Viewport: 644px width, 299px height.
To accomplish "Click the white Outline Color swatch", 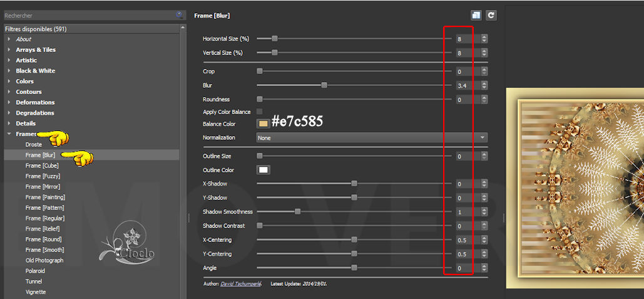I will (263, 170).
